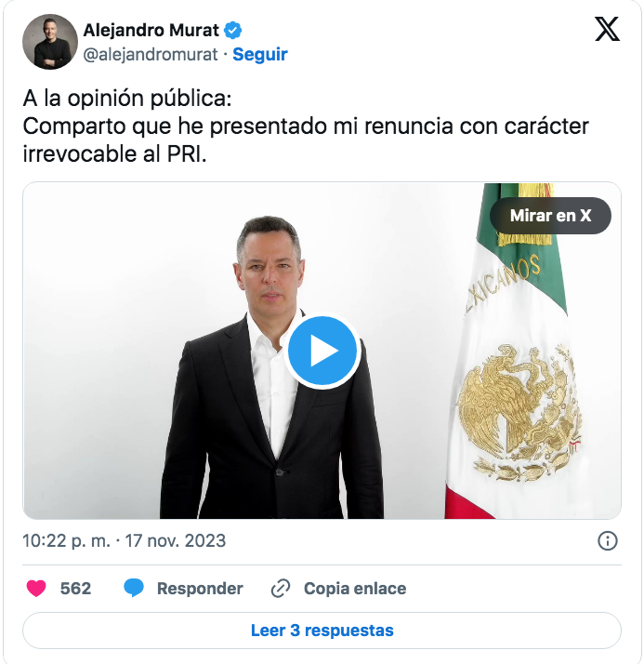
Task: Open the 10:22 p. m. timestamp link
Action: pyautogui.click(x=66, y=541)
